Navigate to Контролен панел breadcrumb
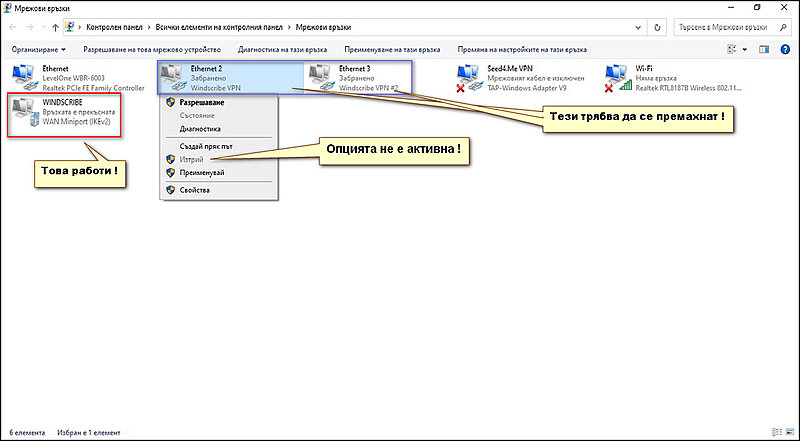The height and width of the screenshot is (441, 800). point(115,28)
